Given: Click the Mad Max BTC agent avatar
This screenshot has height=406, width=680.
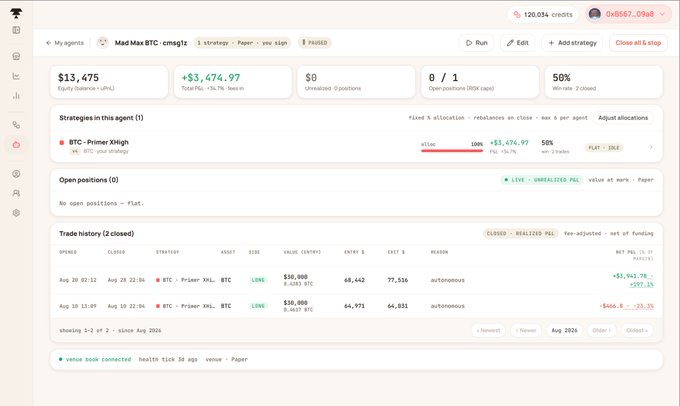Looking at the screenshot, I should 102,43.
